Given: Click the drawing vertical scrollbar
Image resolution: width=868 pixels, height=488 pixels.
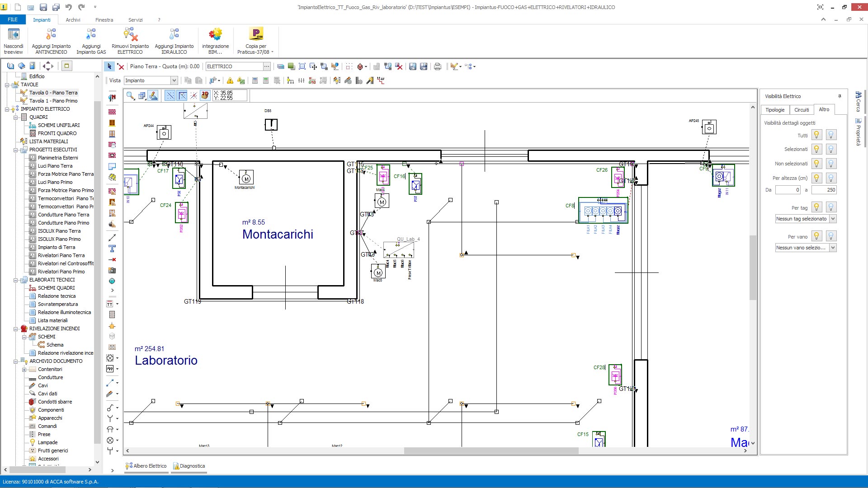Looking at the screenshot, I should coord(753,267).
